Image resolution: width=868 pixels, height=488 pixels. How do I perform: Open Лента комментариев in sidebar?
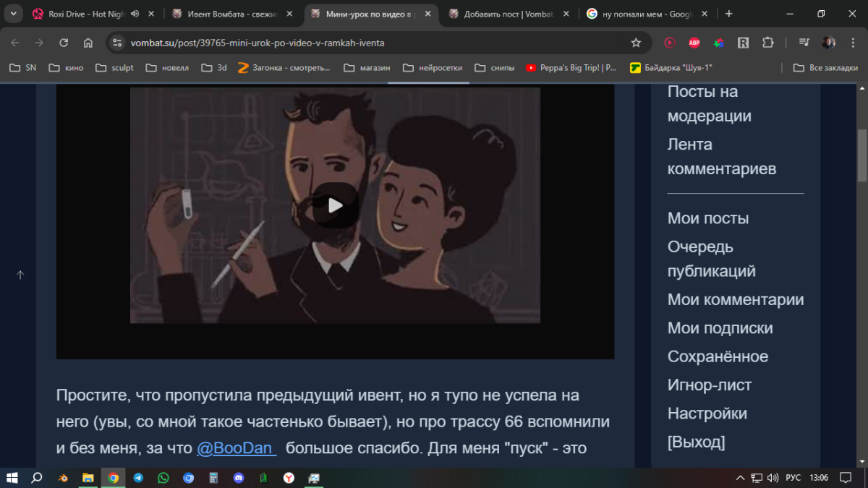722,156
